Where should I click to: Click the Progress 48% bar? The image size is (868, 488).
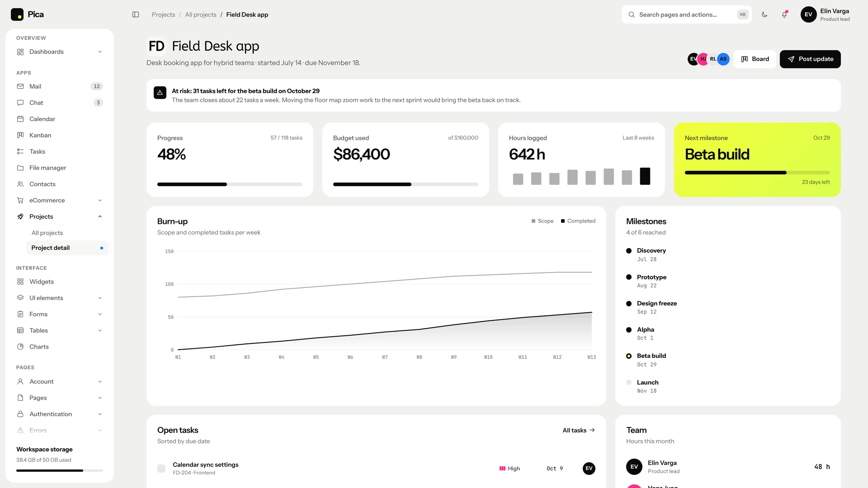click(230, 184)
